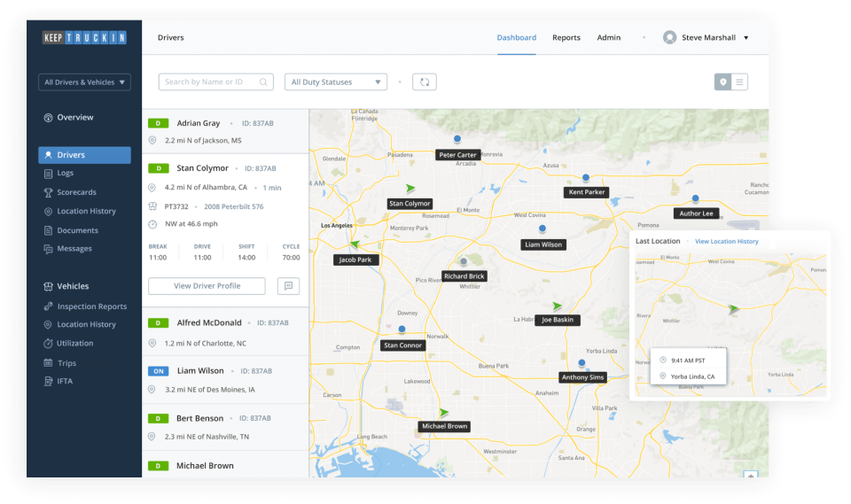
Task: Click the Search by Name or ID field
Action: click(209, 82)
